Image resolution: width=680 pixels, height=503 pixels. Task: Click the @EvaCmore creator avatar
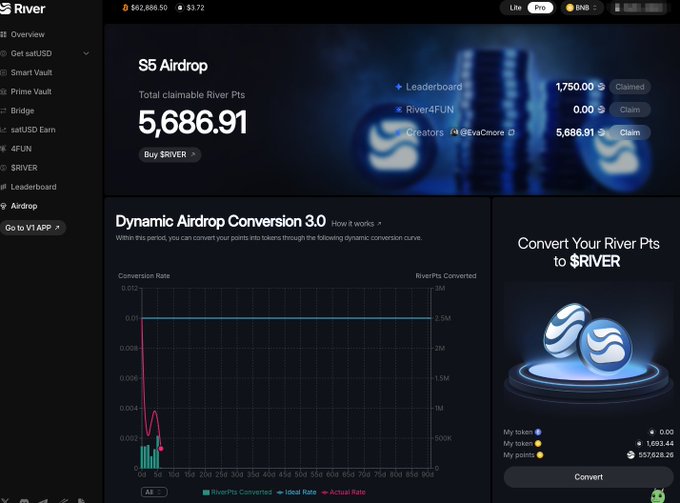coord(454,132)
